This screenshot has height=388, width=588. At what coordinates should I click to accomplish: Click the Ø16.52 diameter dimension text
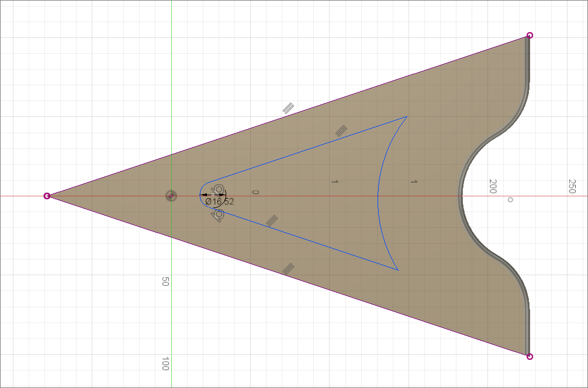pyautogui.click(x=220, y=202)
